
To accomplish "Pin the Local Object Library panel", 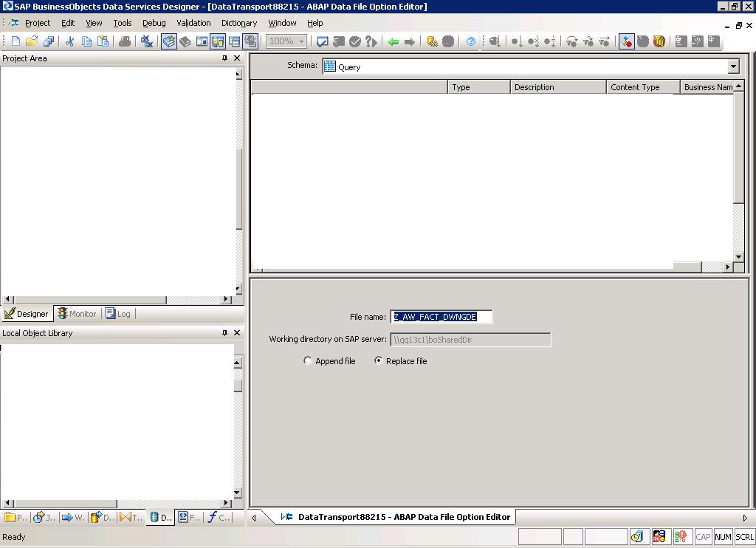I will [x=224, y=333].
